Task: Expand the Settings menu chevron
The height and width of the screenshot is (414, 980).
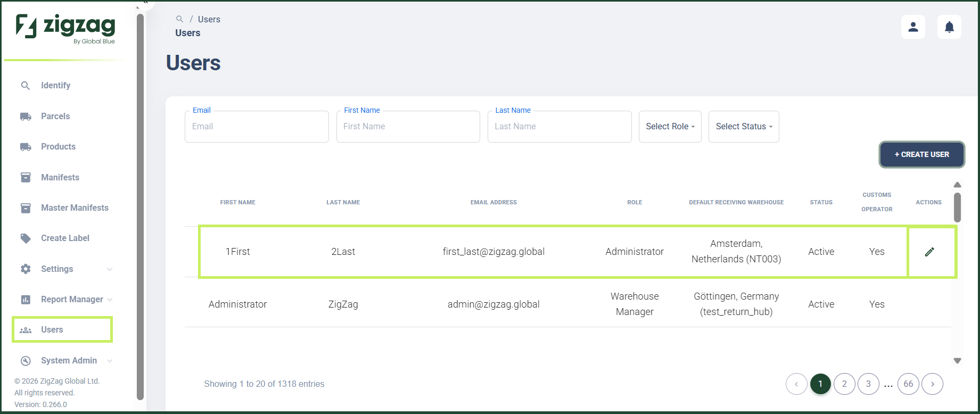Action: click(x=110, y=269)
